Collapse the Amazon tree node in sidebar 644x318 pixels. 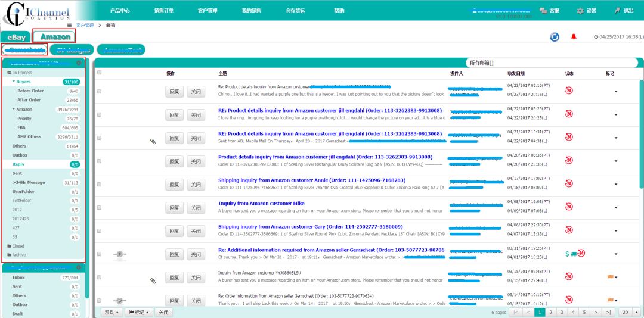click(x=14, y=109)
